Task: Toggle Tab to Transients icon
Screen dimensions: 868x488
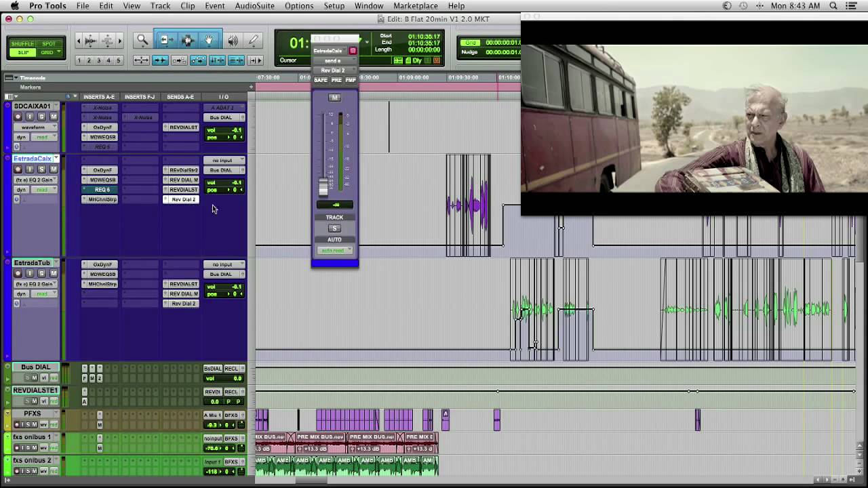Action: tap(160, 60)
